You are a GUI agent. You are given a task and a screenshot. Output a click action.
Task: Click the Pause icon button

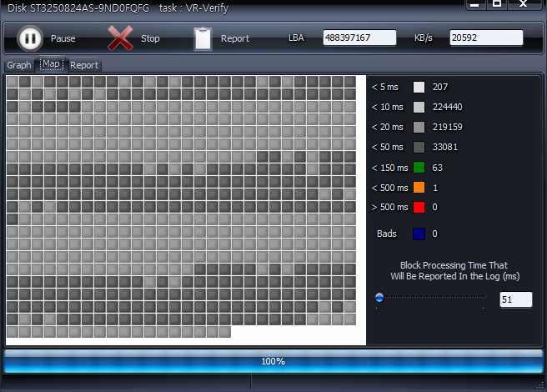click(30, 38)
